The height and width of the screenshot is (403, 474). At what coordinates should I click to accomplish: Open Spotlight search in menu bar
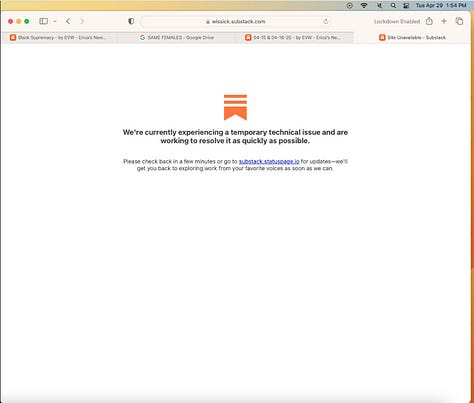[393, 5]
